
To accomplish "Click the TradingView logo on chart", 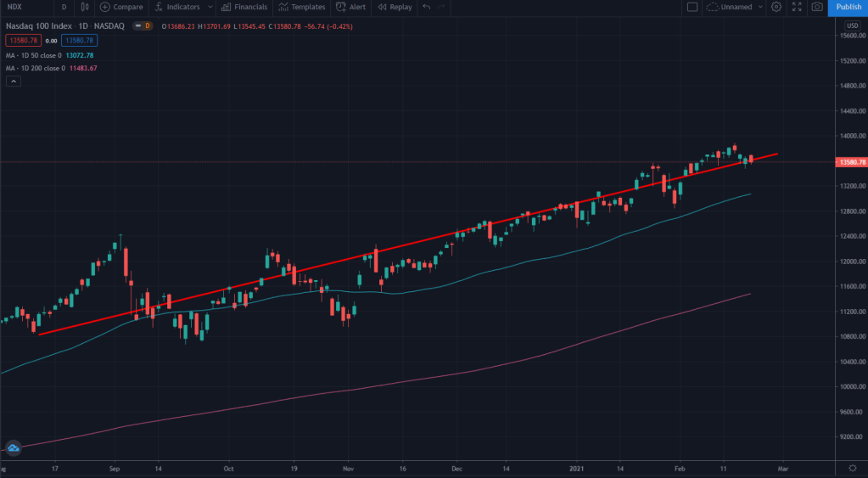I will click(x=13, y=448).
